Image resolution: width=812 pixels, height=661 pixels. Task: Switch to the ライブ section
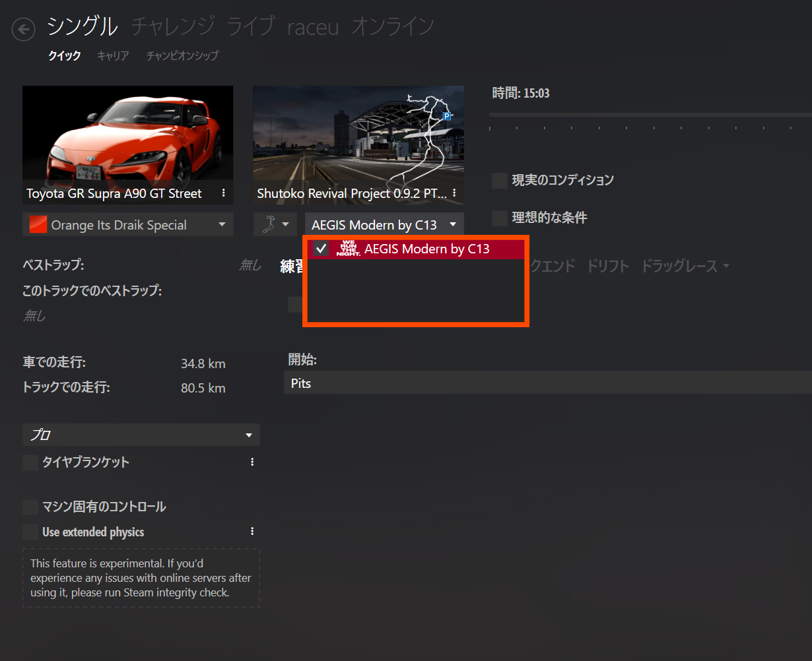[x=251, y=27]
